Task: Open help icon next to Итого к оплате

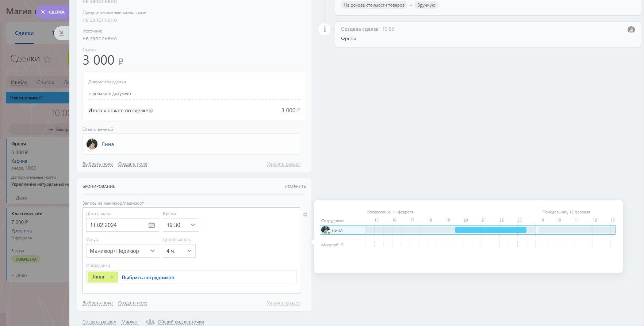Action: point(151,111)
